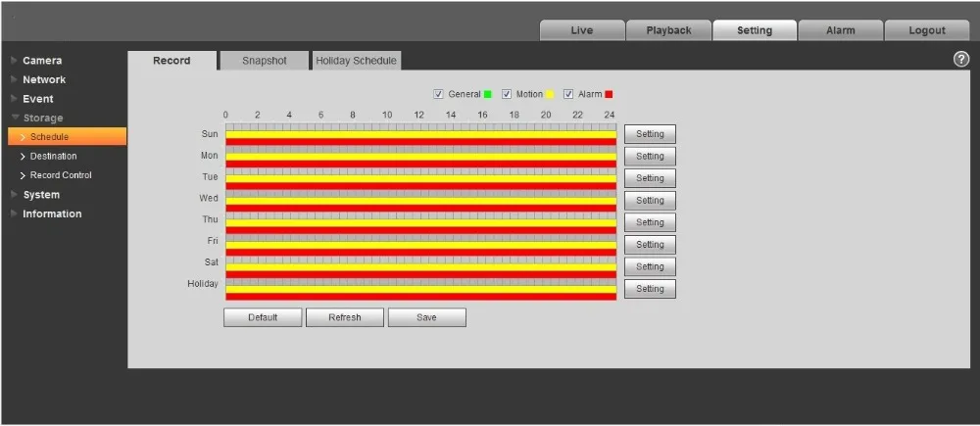Click the yellow Motion color swatch
980x426 pixels.
550,94
